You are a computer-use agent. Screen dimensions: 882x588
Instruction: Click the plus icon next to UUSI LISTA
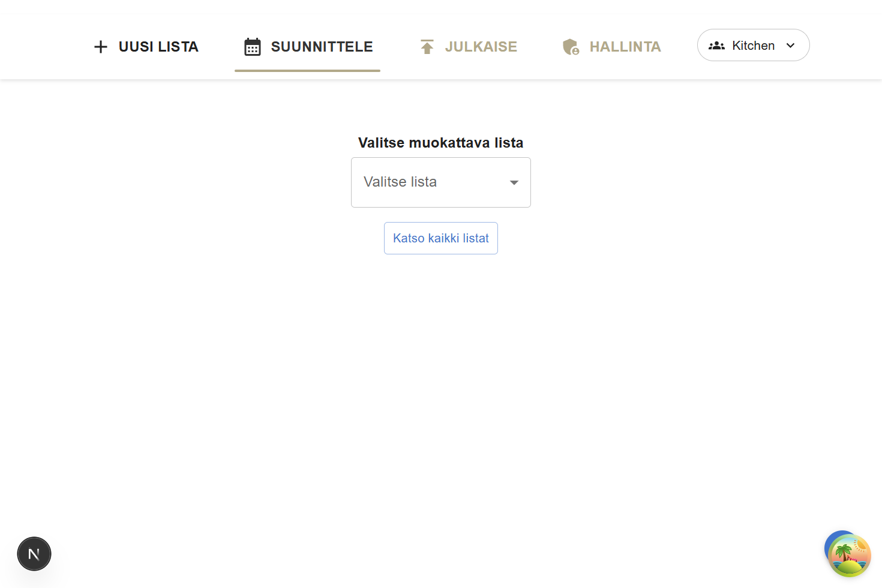coord(100,46)
